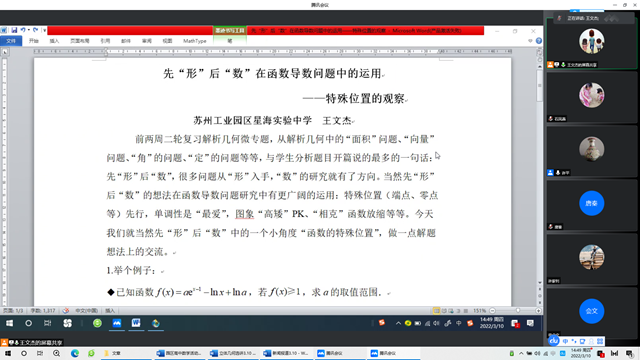Open Customize Quick Access Toolbar dropdown
This screenshot has width=640, height=360.
click(44, 30)
